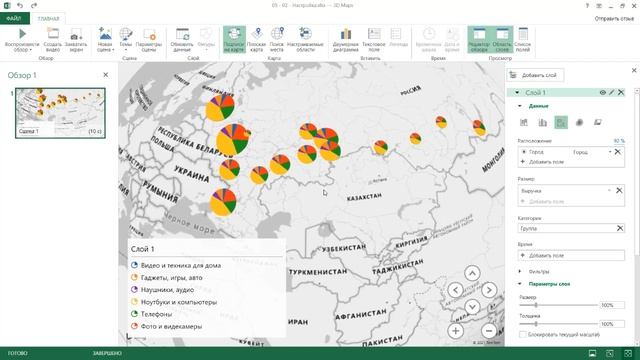640x360 pixels.
Task: Rename Слой 1 with the pencil icon
Action: [611, 93]
